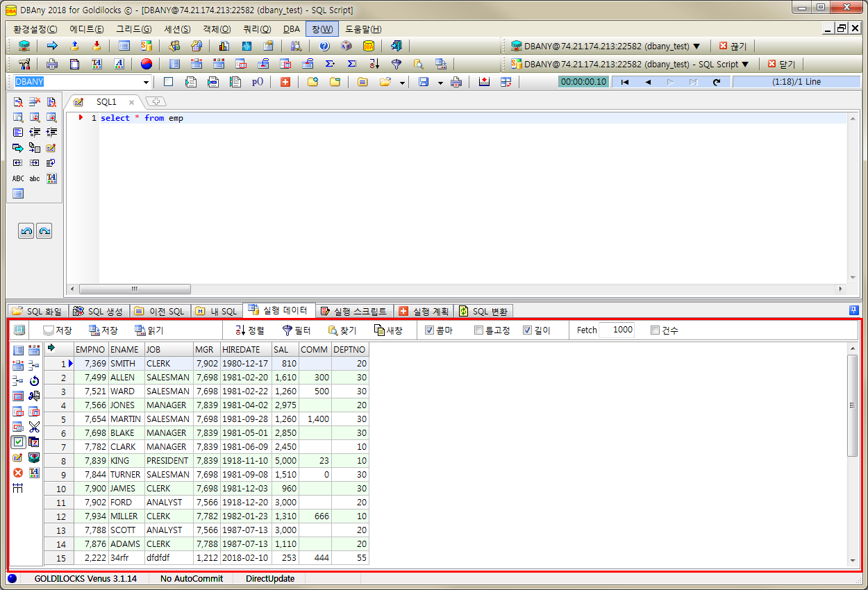
Task: Toggle the 콤마 checkbox
Action: point(429,330)
